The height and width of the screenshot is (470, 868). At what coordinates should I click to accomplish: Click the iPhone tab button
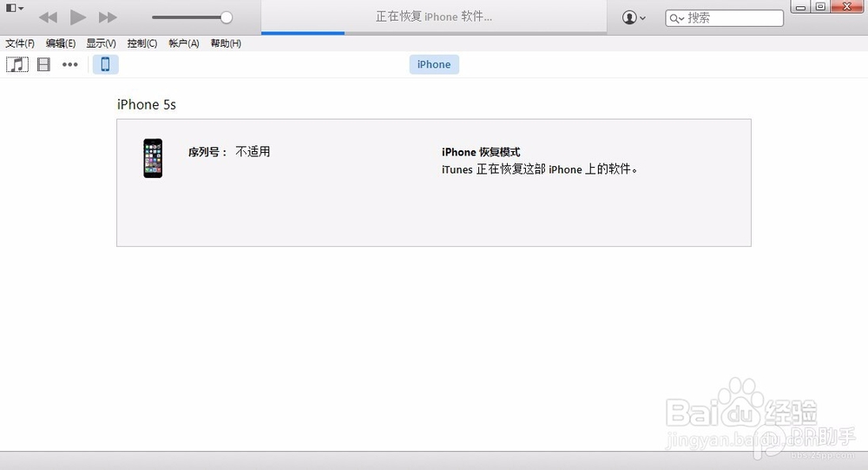pos(434,64)
